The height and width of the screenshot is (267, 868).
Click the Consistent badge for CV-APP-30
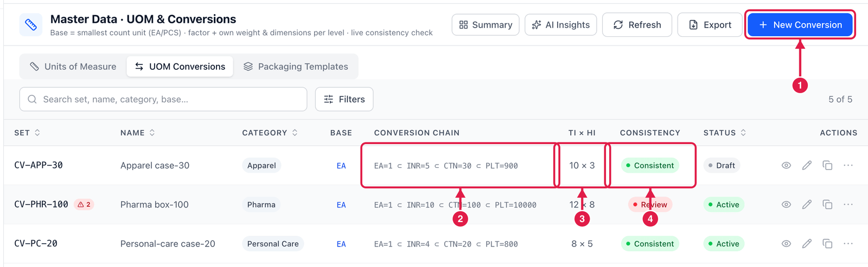650,166
